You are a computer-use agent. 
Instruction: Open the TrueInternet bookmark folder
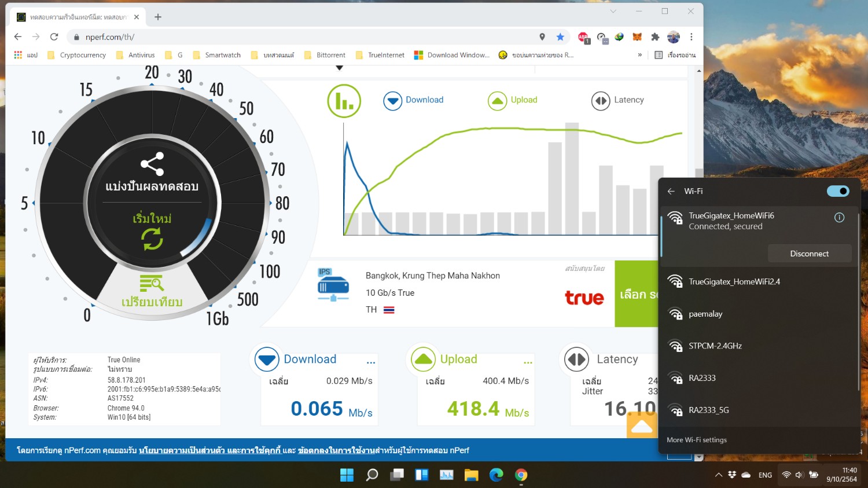click(x=380, y=55)
